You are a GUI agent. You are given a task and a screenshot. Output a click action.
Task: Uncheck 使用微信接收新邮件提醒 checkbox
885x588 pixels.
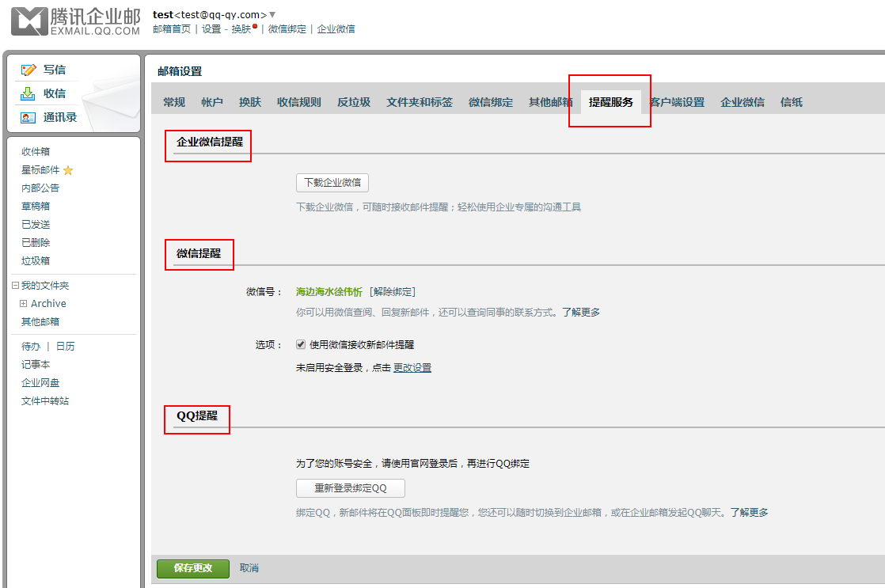click(301, 344)
